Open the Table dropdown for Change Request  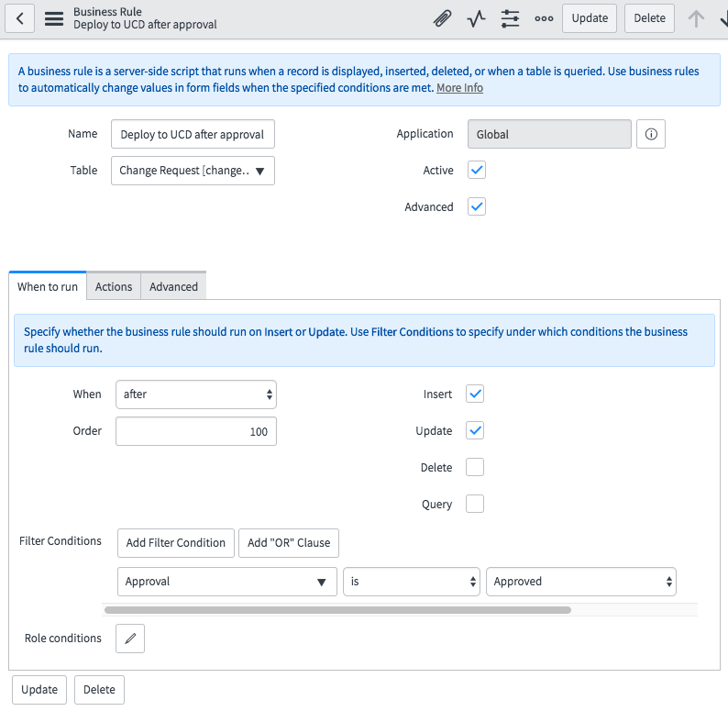point(193,171)
